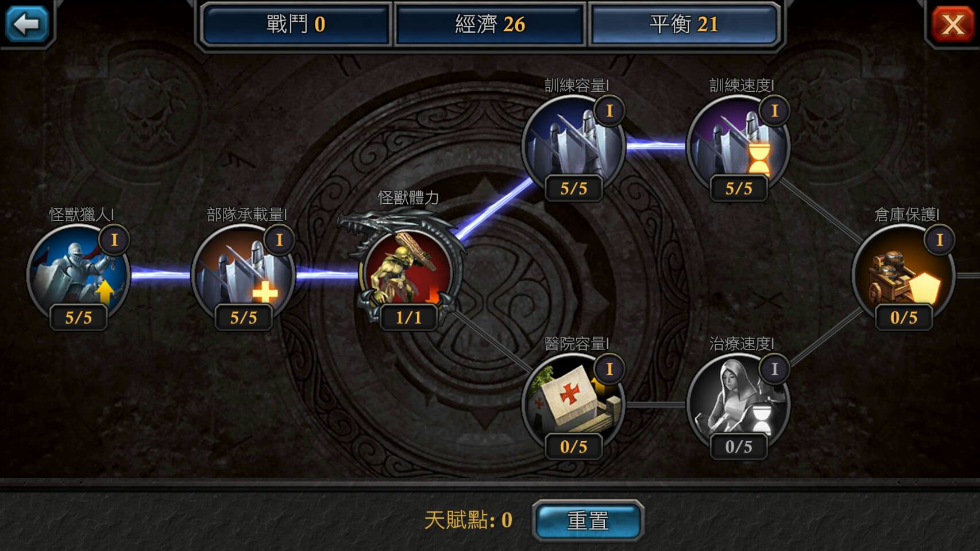Click the 天賦點: 0 talent points label
980x551 pixels.
click(x=468, y=520)
